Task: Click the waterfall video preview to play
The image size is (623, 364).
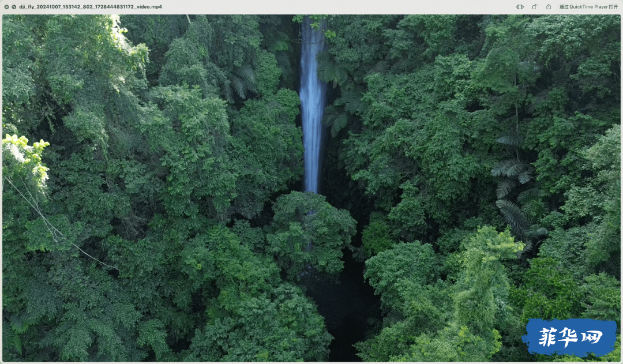Action: click(311, 188)
